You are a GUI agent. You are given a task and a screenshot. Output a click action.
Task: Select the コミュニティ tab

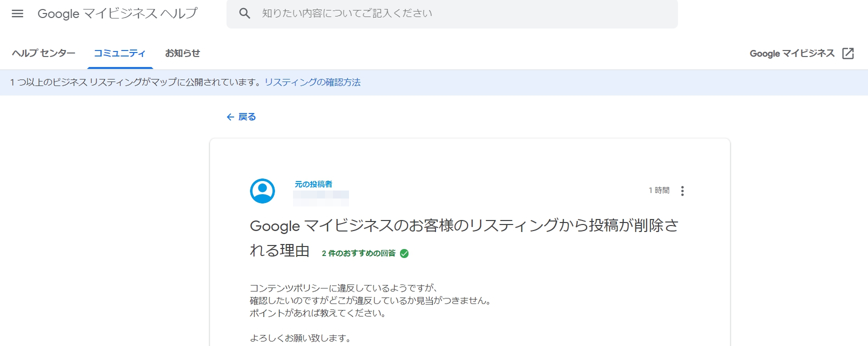(x=119, y=53)
